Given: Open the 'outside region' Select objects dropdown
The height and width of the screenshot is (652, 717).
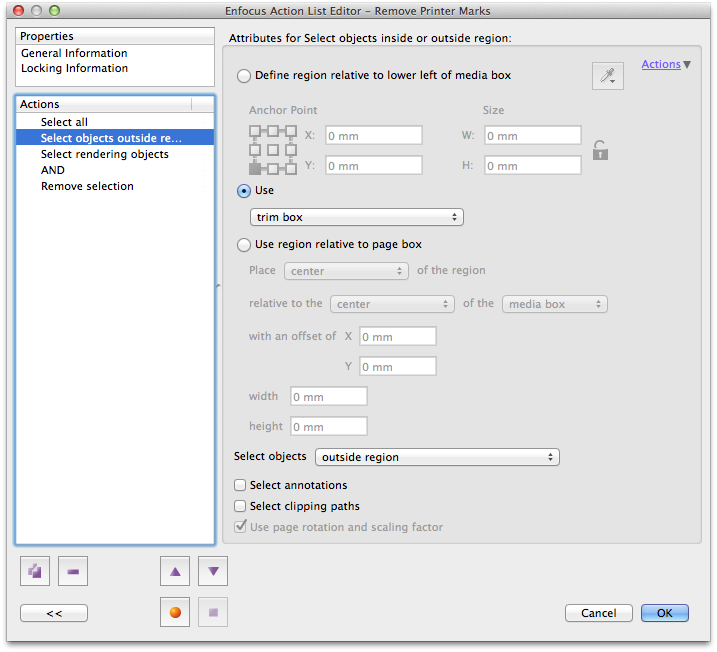Looking at the screenshot, I should pos(437,457).
